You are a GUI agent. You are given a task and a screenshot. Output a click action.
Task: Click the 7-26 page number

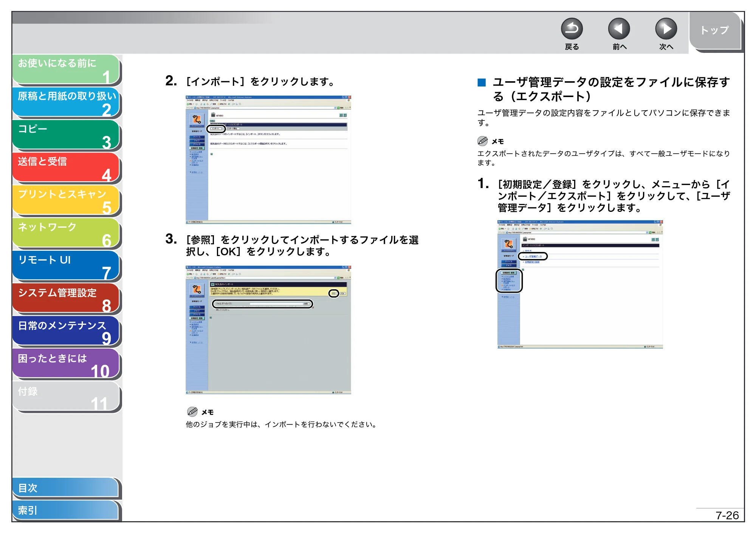pos(727,515)
